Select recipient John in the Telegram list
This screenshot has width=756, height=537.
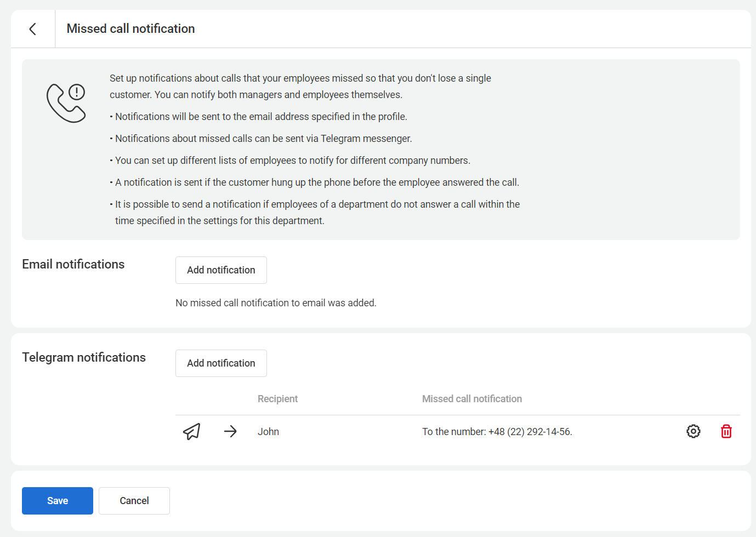tap(268, 432)
